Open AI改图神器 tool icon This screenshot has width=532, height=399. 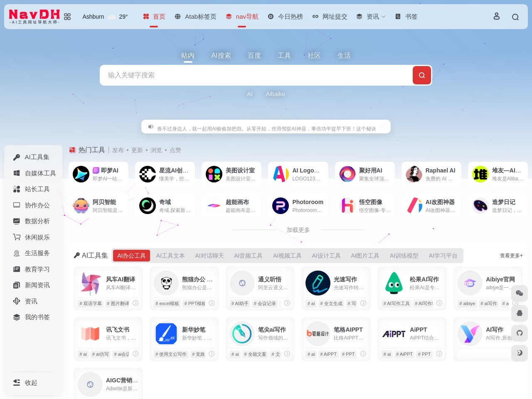[x=414, y=206]
